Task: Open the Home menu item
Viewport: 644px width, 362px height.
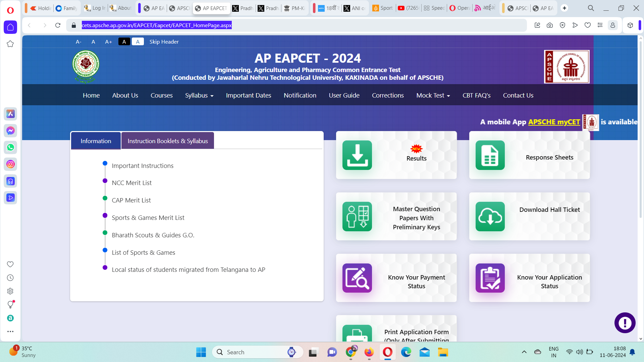Action: coord(91,96)
